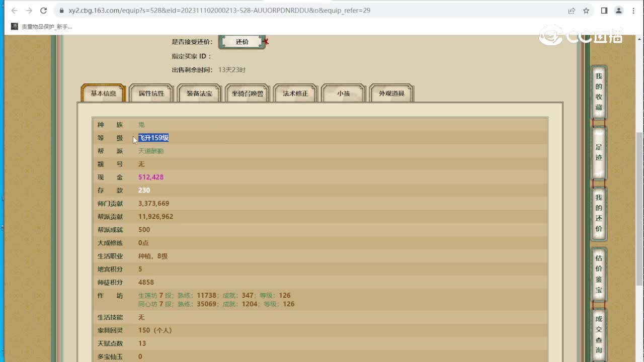Click the 种族 value 鬼
Image resolution: width=644 pixels, height=362 pixels.
tap(141, 125)
